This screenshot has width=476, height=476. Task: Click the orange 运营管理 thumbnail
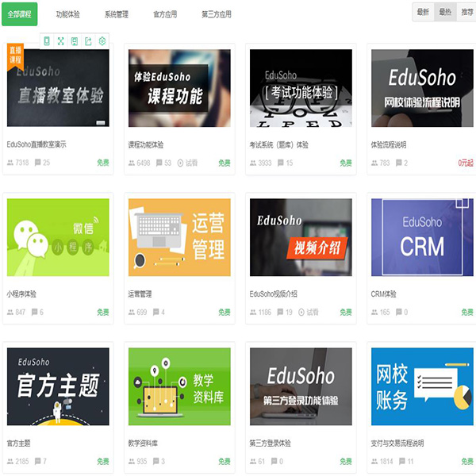click(x=179, y=237)
